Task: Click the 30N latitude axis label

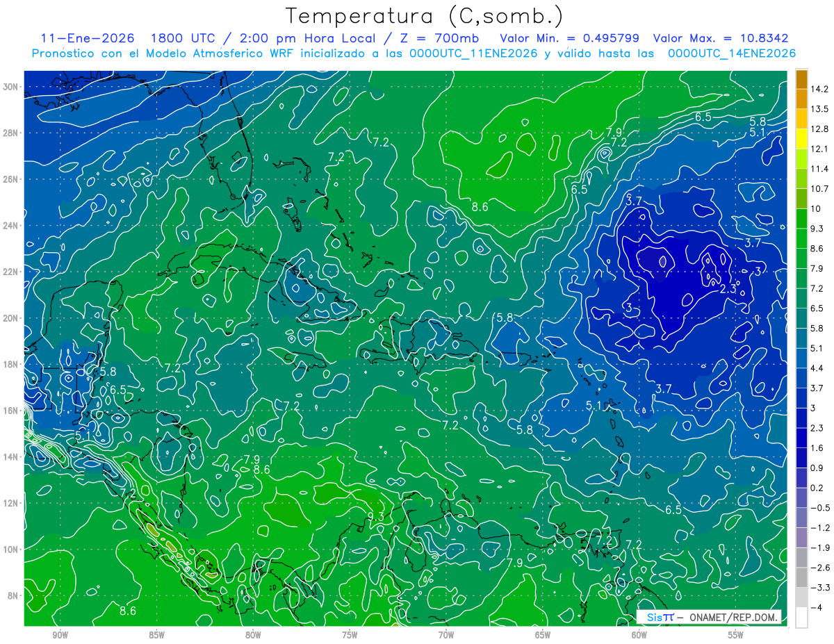Action: [x=11, y=87]
